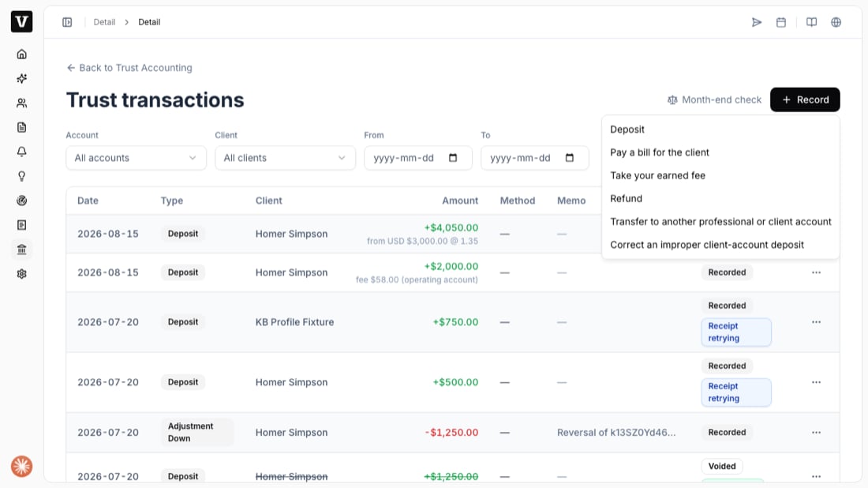Viewport: 868px width, 488px height.
Task: Choose Transfer to another professional or client account
Action: click(x=720, y=222)
